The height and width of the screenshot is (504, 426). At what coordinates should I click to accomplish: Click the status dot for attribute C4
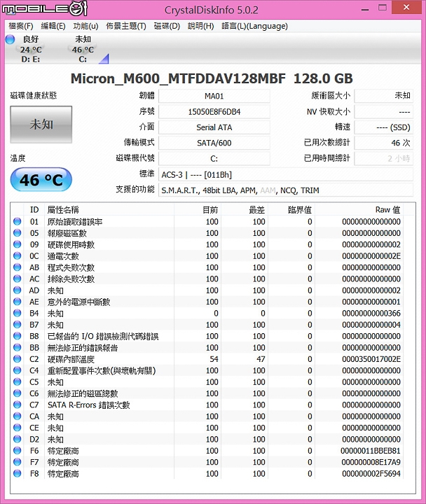18,370
